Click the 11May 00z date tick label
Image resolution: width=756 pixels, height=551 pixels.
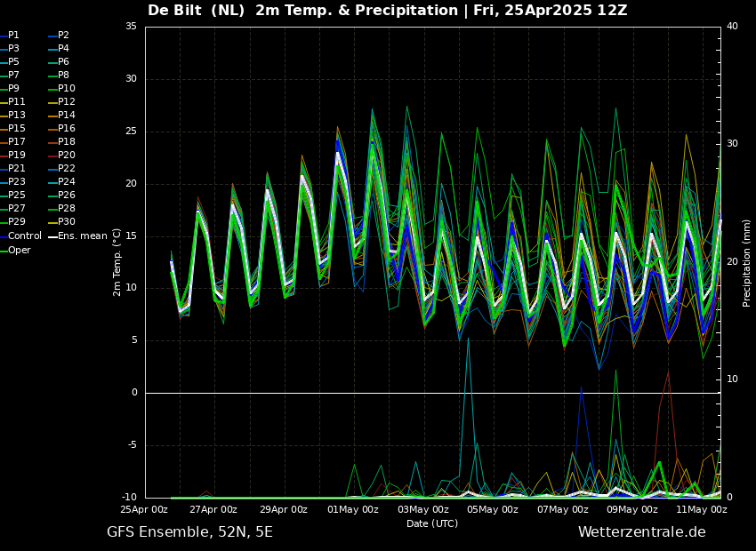(x=702, y=510)
